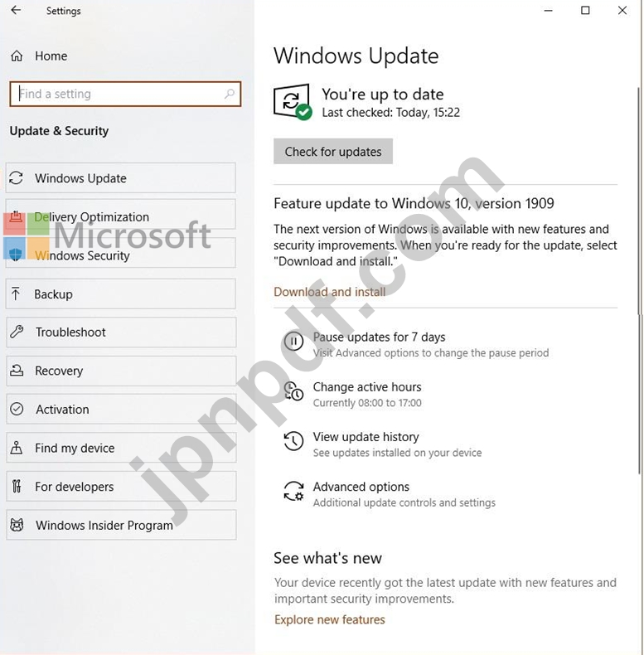Click the Pause updates pause icon
The image size is (644, 655).
pyautogui.click(x=293, y=342)
